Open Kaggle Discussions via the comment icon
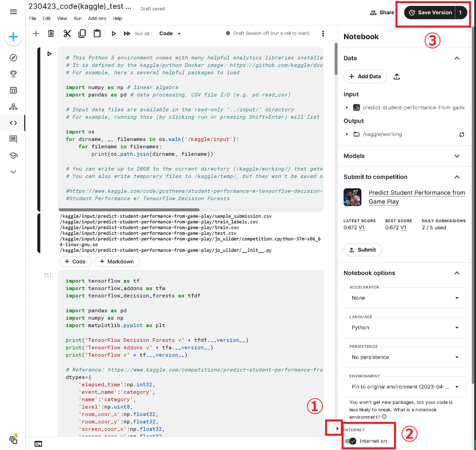Viewport: 476px width, 450px height. [x=13, y=139]
